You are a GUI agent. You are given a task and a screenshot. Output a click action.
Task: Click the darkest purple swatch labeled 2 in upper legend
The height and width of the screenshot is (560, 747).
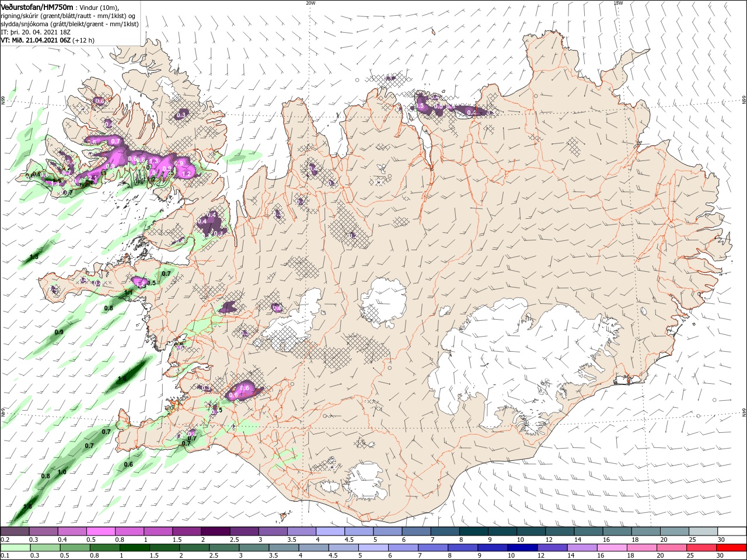click(x=215, y=531)
